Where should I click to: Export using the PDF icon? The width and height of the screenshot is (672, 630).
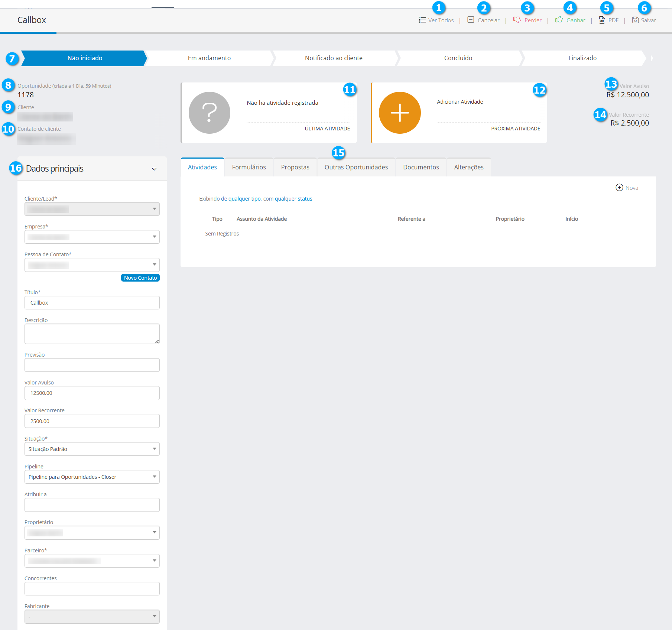point(602,20)
